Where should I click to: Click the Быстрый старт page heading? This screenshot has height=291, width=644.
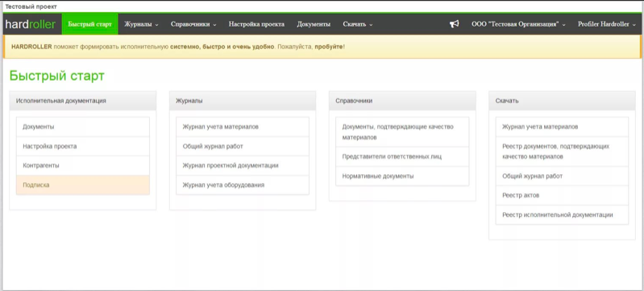point(57,76)
